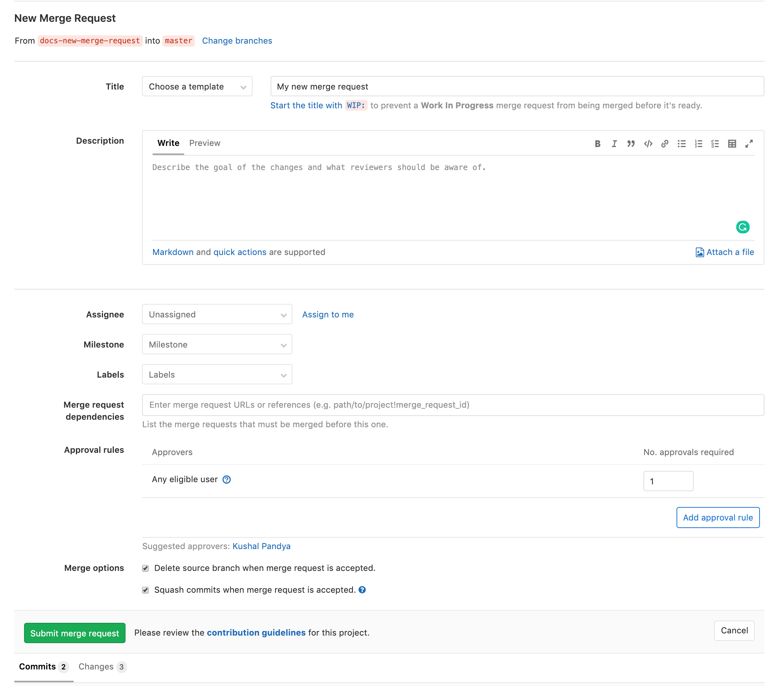784x686 pixels.
Task: Switch to the Preview tab
Action: (x=205, y=143)
